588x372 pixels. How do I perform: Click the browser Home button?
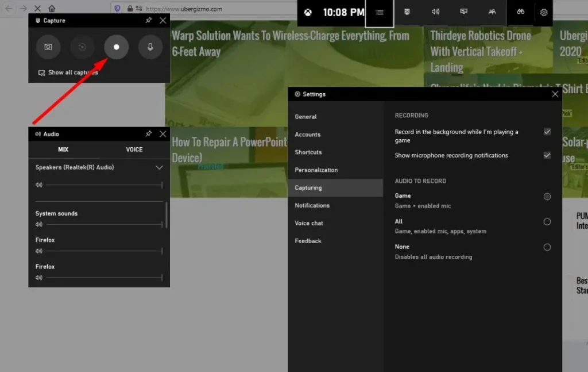click(x=52, y=8)
